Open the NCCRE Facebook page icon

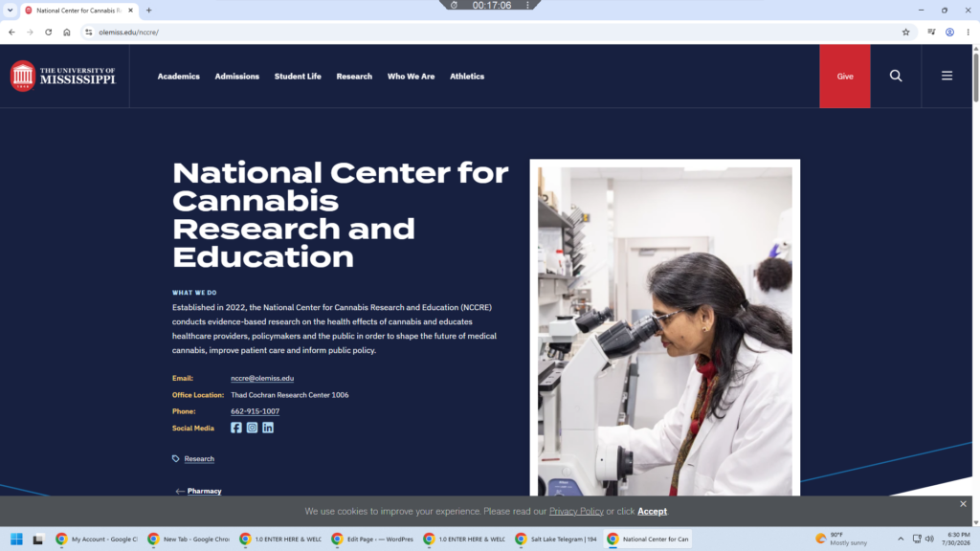(x=235, y=428)
